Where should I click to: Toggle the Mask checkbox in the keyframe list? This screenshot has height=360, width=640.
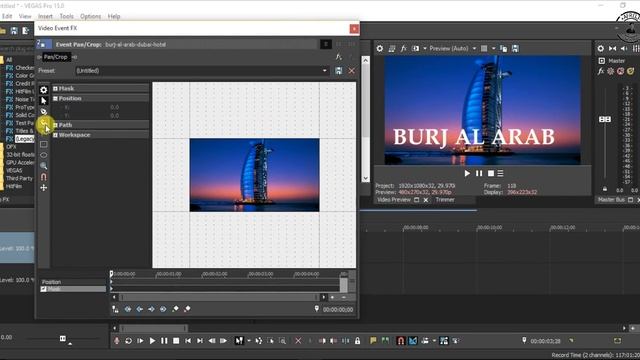(43, 289)
